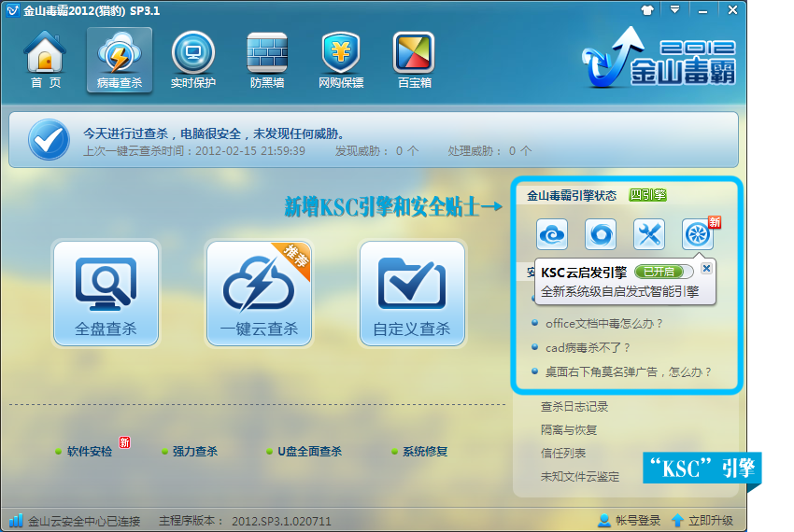Close the KSC engine tooltip popup
The width and height of the screenshot is (794, 532).
pyautogui.click(x=706, y=268)
